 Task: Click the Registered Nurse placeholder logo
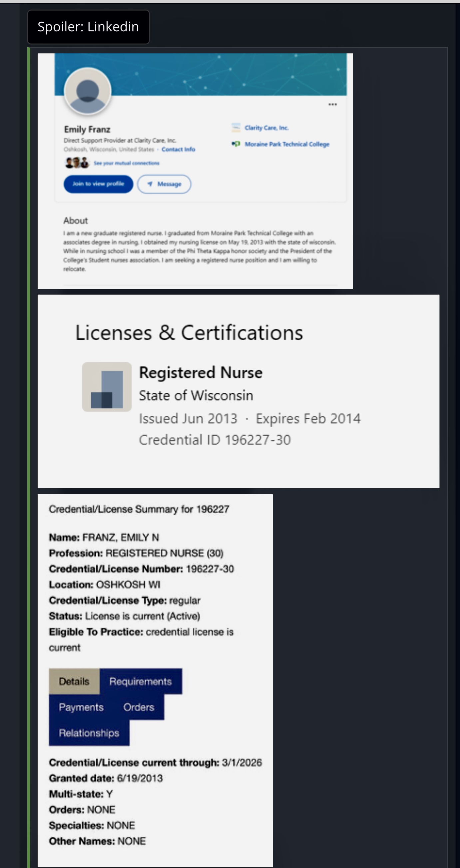point(106,387)
